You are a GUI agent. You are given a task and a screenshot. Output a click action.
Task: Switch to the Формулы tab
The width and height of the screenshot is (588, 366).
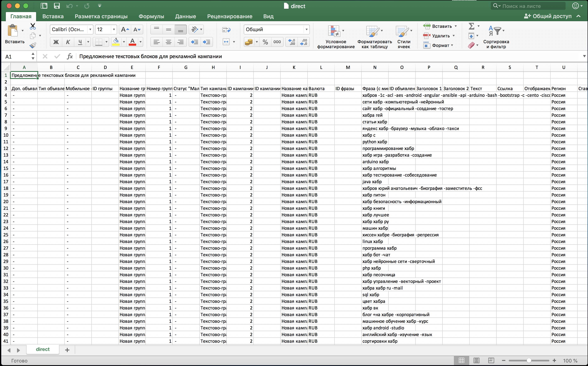point(151,16)
